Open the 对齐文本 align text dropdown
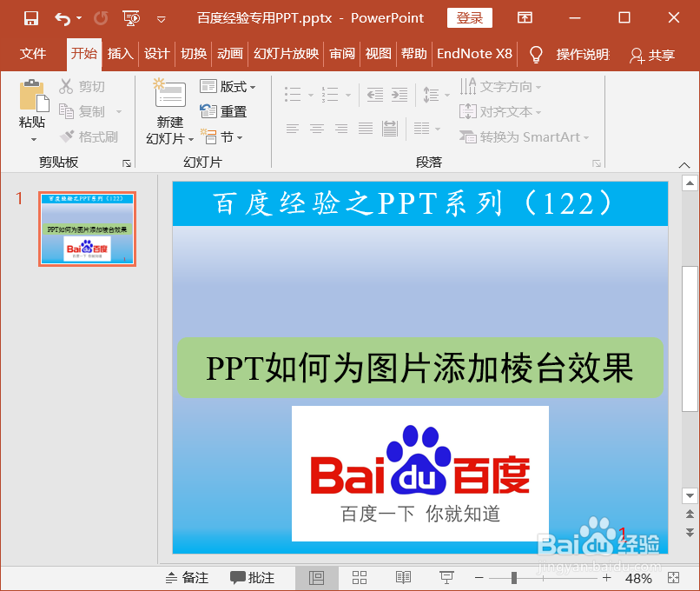 (500, 111)
